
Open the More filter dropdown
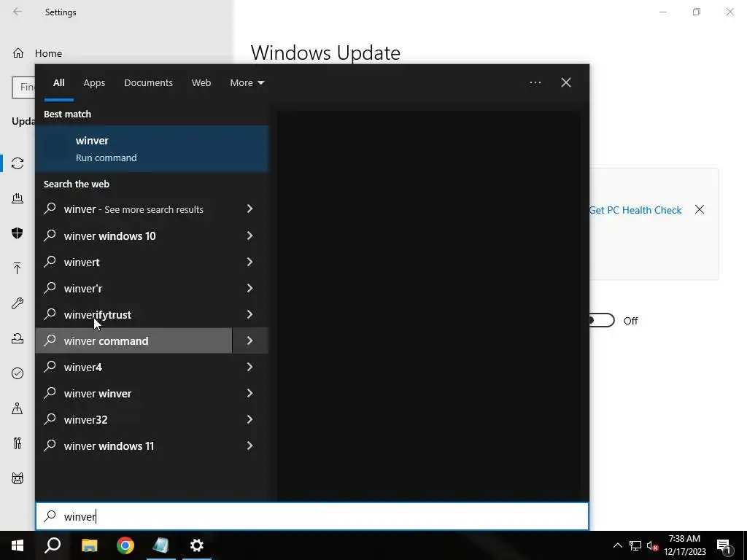(247, 83)
